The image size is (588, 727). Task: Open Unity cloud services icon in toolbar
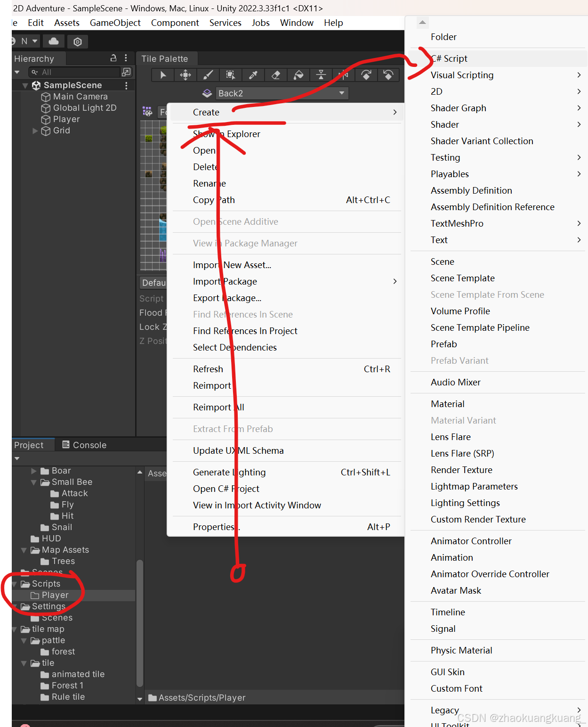tap(54, 41)
